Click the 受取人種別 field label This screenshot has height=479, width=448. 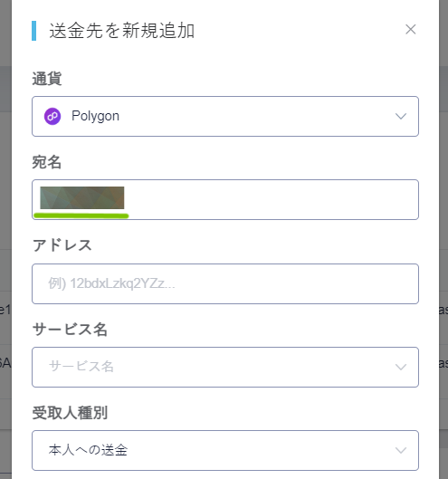coord(70,413)
